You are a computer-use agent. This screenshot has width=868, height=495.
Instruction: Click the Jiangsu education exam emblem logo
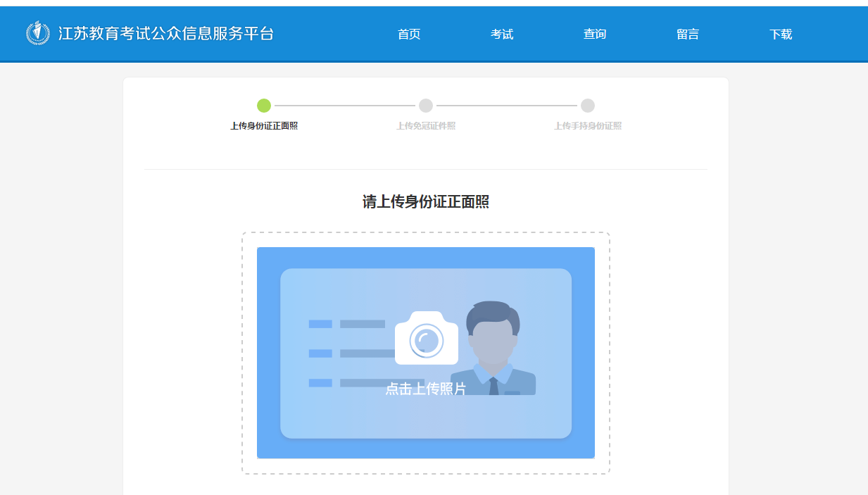(x=38, y=33)
